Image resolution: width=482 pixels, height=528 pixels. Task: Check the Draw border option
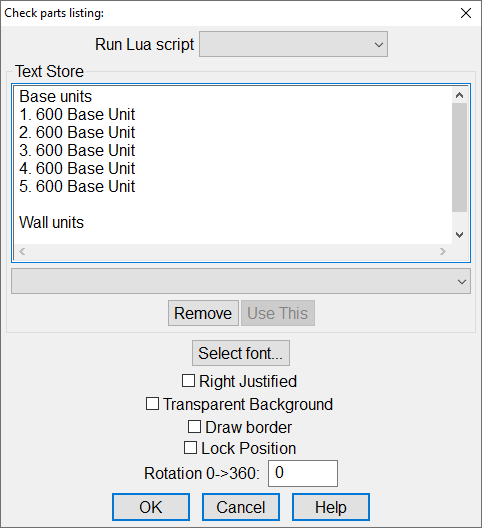pyautogui.click(x=194, y=426)
